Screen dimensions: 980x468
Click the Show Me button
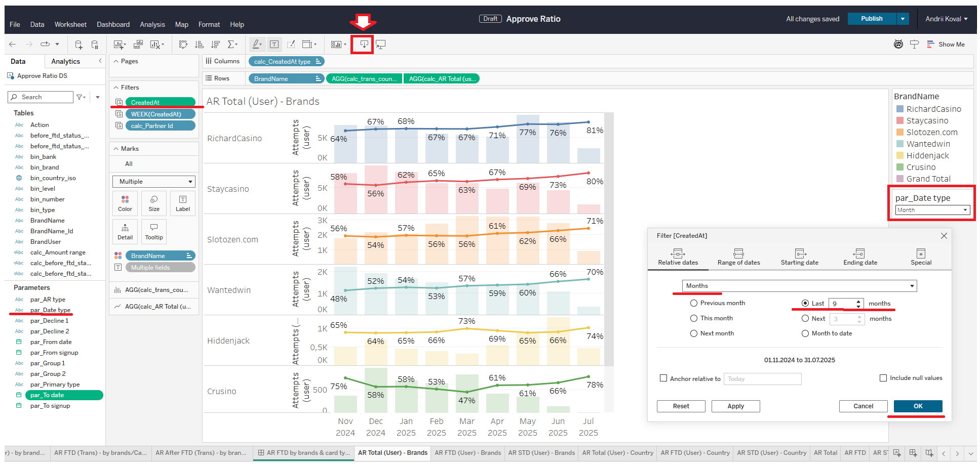[x=946, y=45]
